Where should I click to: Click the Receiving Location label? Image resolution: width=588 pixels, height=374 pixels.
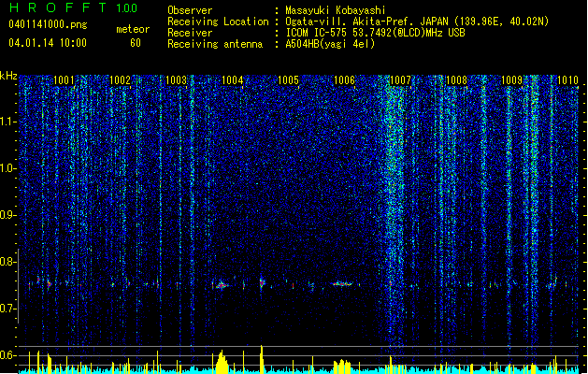pos(218,22)
